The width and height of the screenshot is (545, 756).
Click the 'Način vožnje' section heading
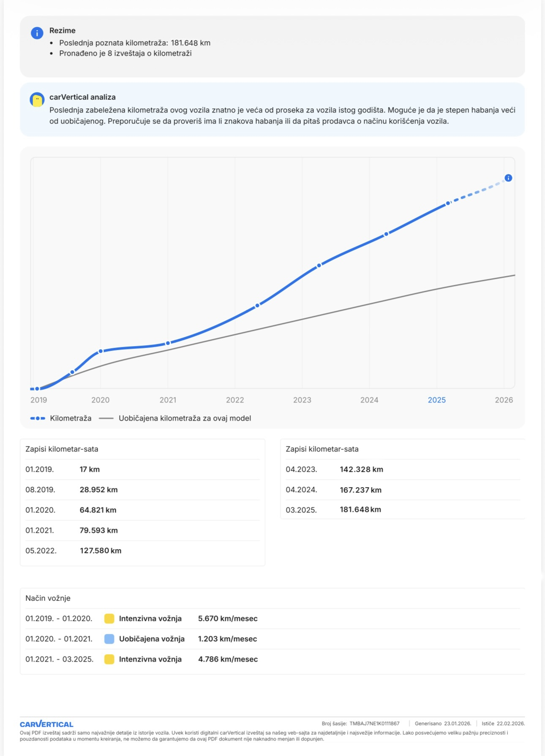[x=48, y=598]
